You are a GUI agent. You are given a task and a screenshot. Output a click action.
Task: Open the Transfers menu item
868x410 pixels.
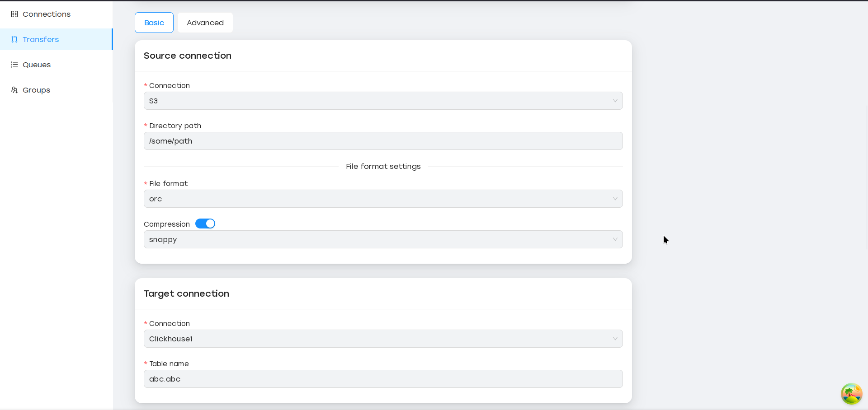pos(41,40)
